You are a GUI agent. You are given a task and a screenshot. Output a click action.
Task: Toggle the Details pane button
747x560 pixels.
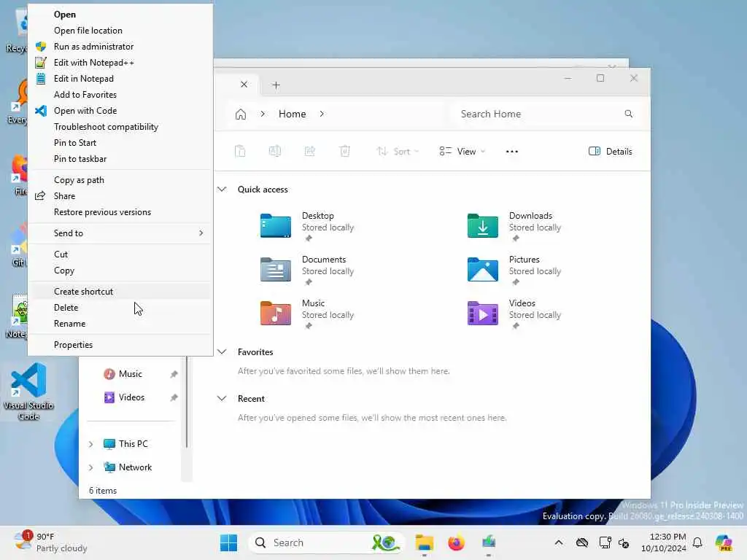[611, 152]
